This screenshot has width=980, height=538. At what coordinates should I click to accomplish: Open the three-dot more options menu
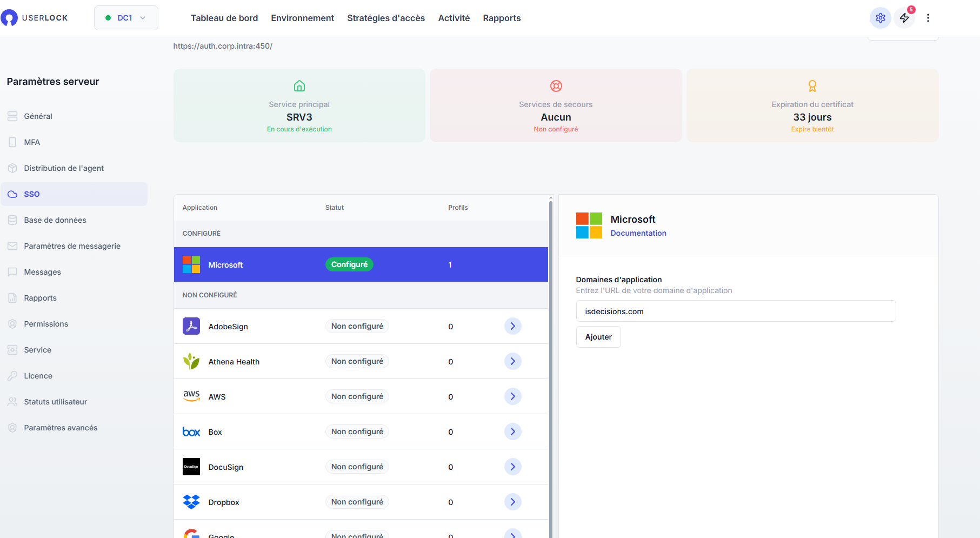[928, 18]
